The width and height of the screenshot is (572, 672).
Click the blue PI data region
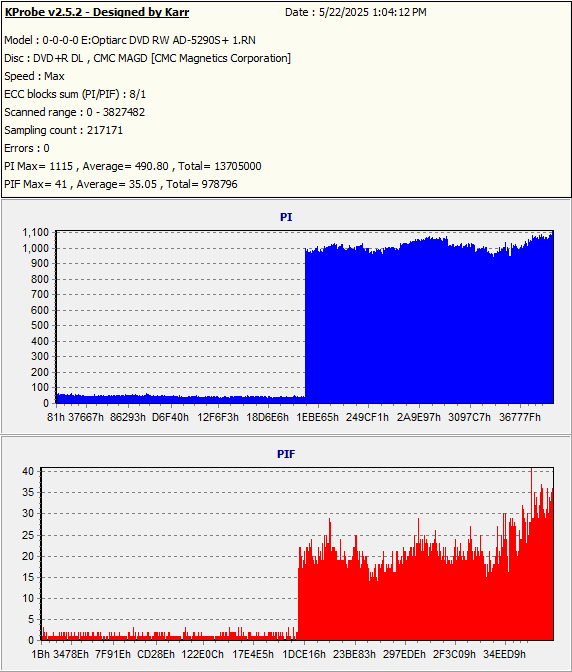428,326
